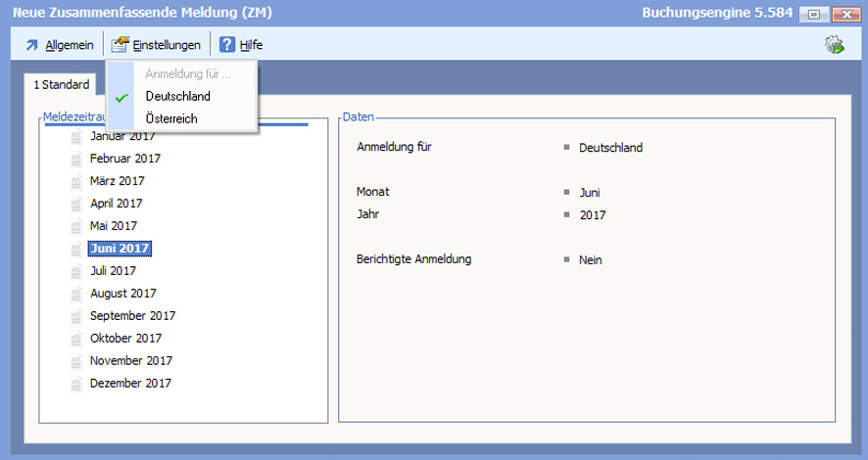Open the Allgemein menu
This screenshot has width=868, height=460.
coord(69,45)
